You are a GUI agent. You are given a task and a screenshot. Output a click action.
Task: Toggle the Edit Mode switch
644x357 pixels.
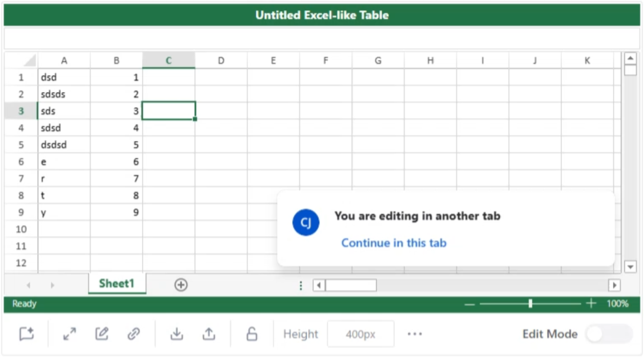coord(609,334)
